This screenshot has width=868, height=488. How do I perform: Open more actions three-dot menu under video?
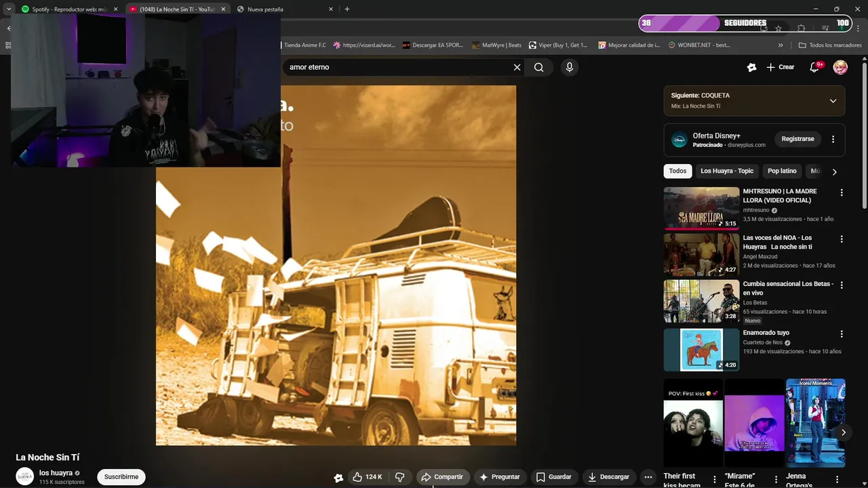tap(648, 476)
